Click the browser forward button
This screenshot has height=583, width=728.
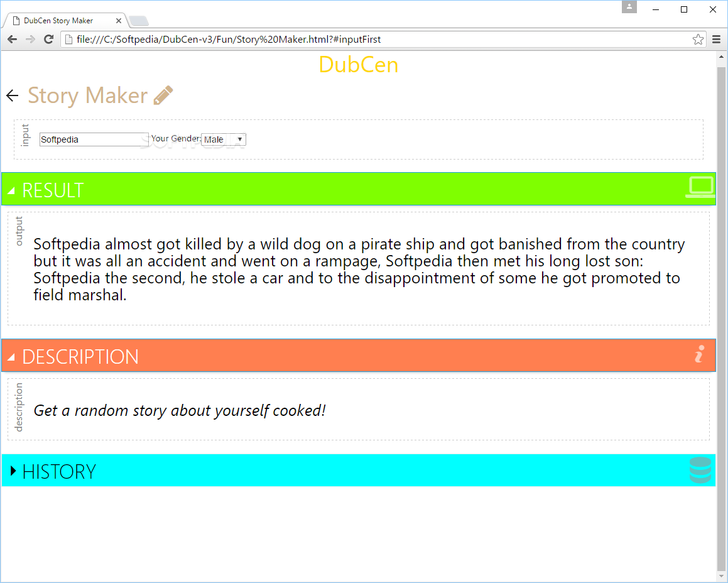tap(30, 40)
